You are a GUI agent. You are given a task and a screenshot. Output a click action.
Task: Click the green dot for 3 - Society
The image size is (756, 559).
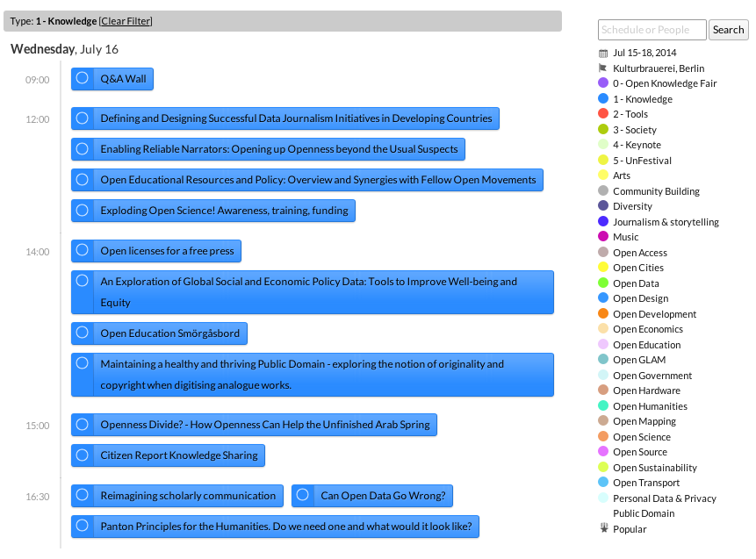[603, 129]
